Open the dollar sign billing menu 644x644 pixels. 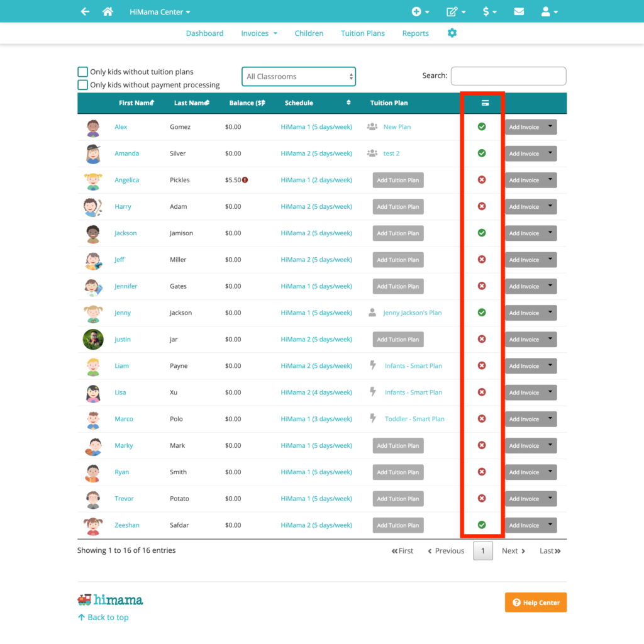coord(489,12)
